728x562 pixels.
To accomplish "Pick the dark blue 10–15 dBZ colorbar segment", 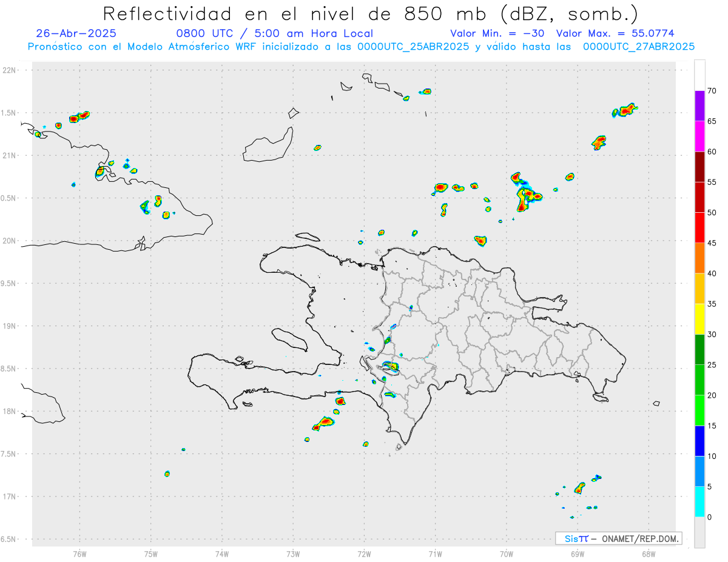I will [700, 441].
